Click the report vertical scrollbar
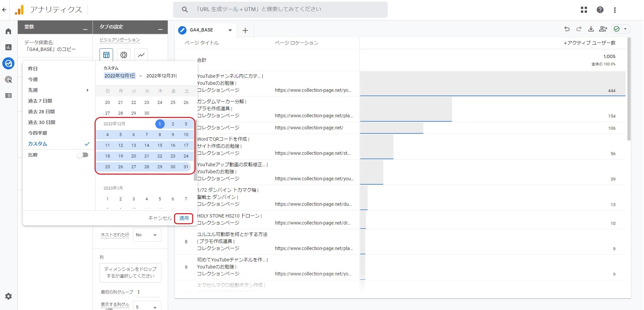644x310 pixels. click(x=629, y=89)
